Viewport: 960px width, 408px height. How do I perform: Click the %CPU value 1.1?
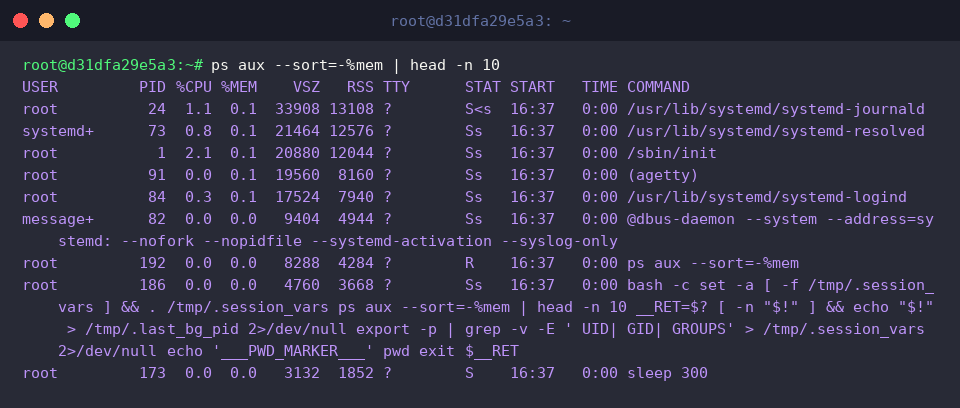click(198, 109)
